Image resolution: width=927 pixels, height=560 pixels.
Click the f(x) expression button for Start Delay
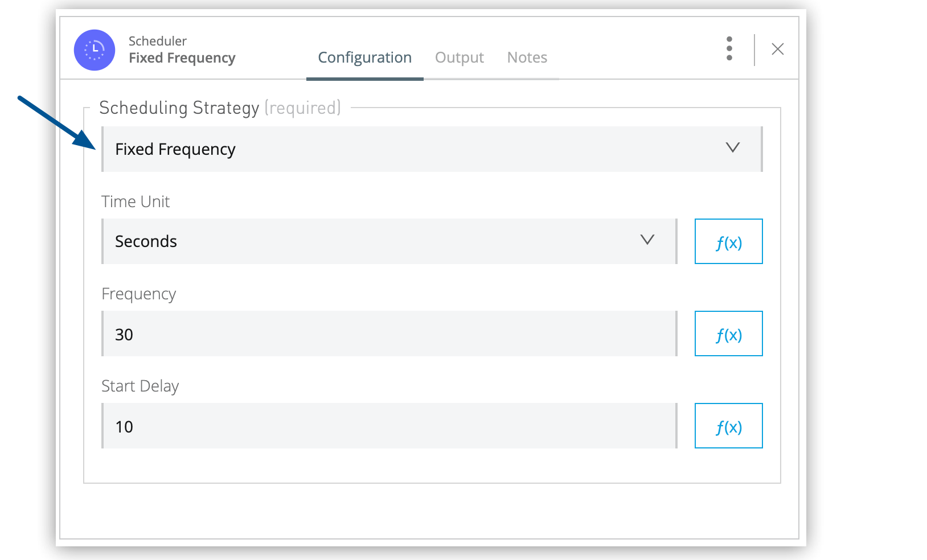(x=729, y=426)
